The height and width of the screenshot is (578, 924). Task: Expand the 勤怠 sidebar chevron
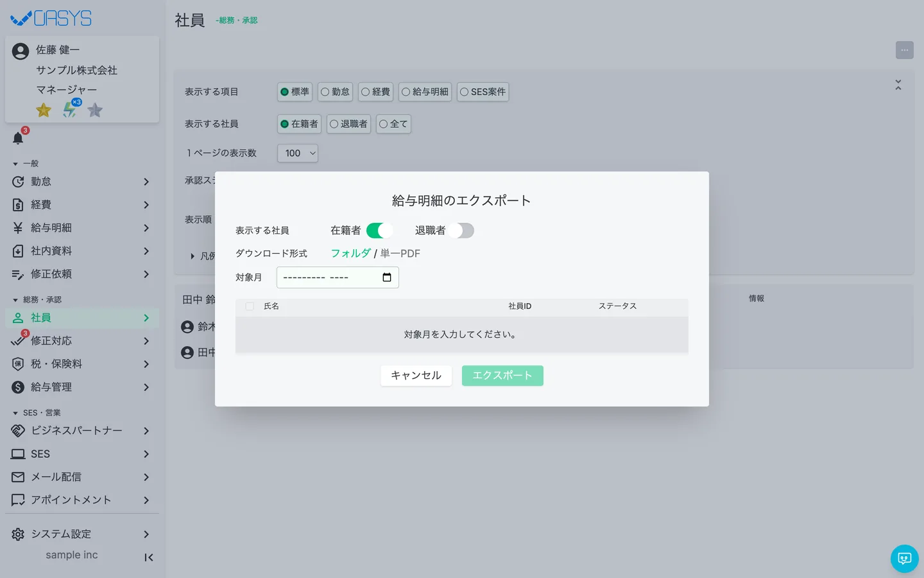click(146, 182)
